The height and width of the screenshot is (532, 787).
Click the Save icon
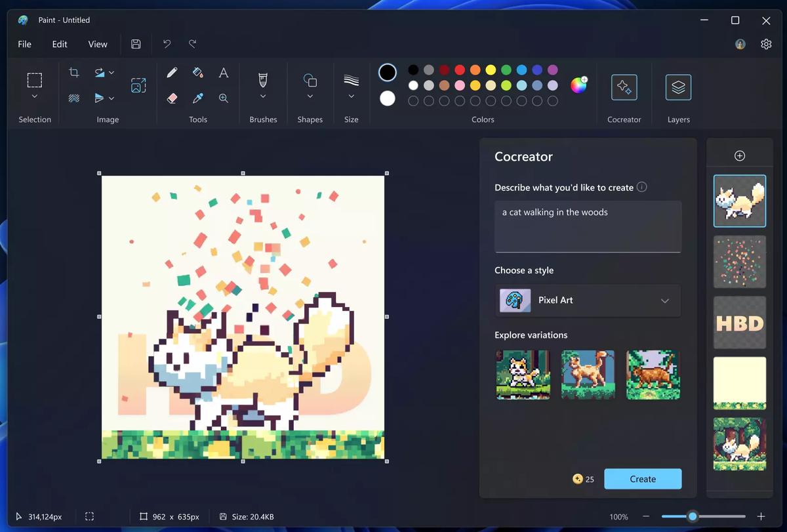pos(136,44)
